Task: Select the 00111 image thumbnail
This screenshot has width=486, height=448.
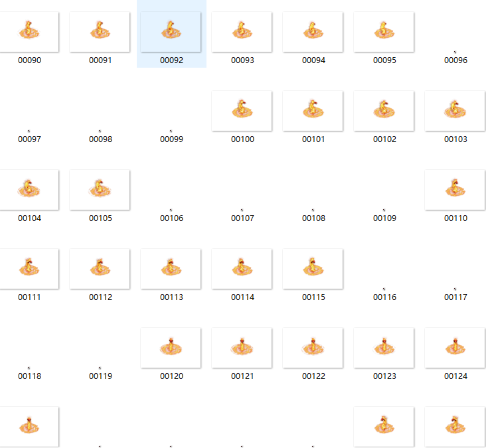Action: click(x=29, y=269)
